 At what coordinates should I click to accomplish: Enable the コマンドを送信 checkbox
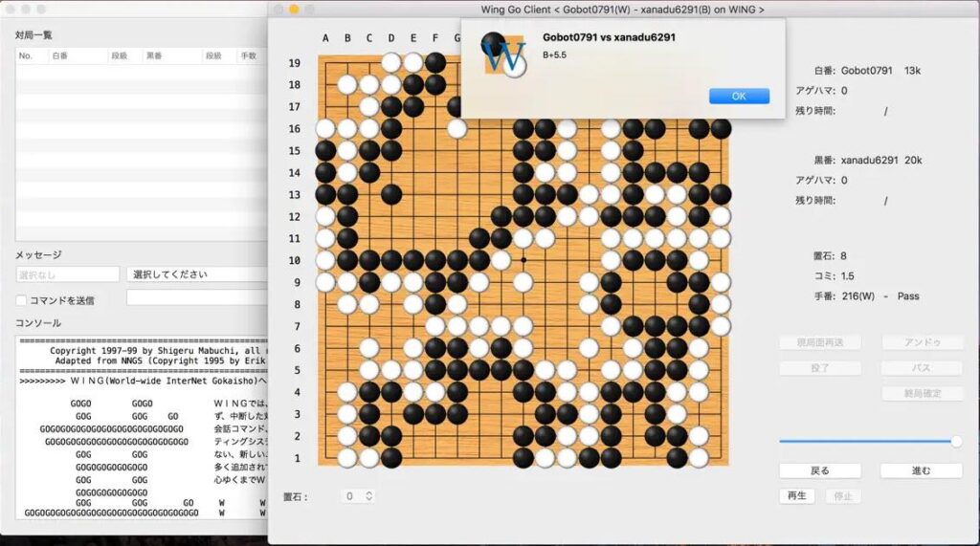[x=21, y=300]
